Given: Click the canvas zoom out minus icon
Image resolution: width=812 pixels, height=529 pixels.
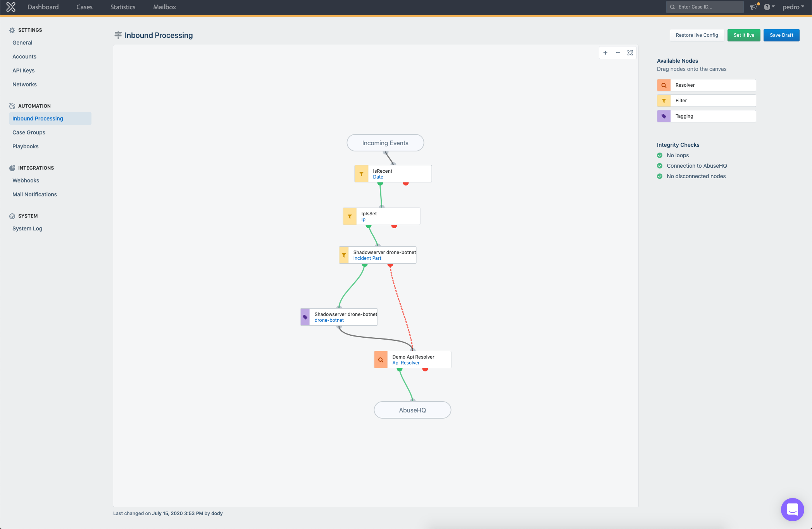Looking at the screenshot, I should [x=618, y=53].
